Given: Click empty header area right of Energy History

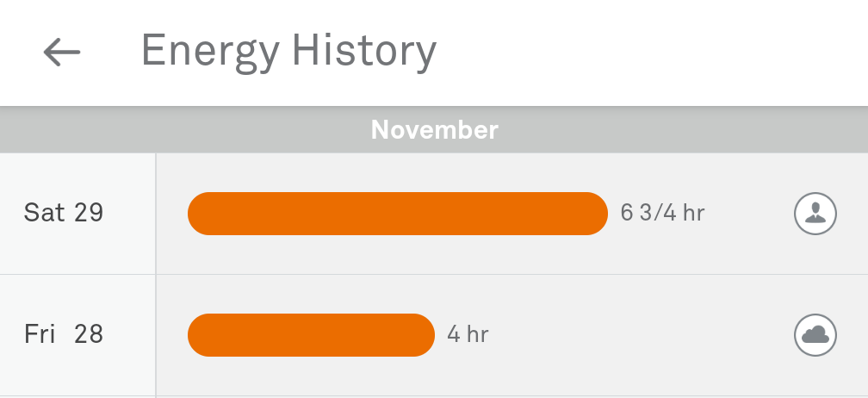Looking at the screenshot, I should tap(654, 52).
